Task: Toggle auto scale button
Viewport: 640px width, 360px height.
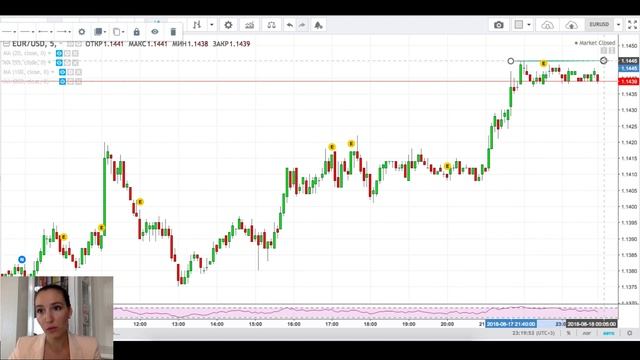Action: 608,333
